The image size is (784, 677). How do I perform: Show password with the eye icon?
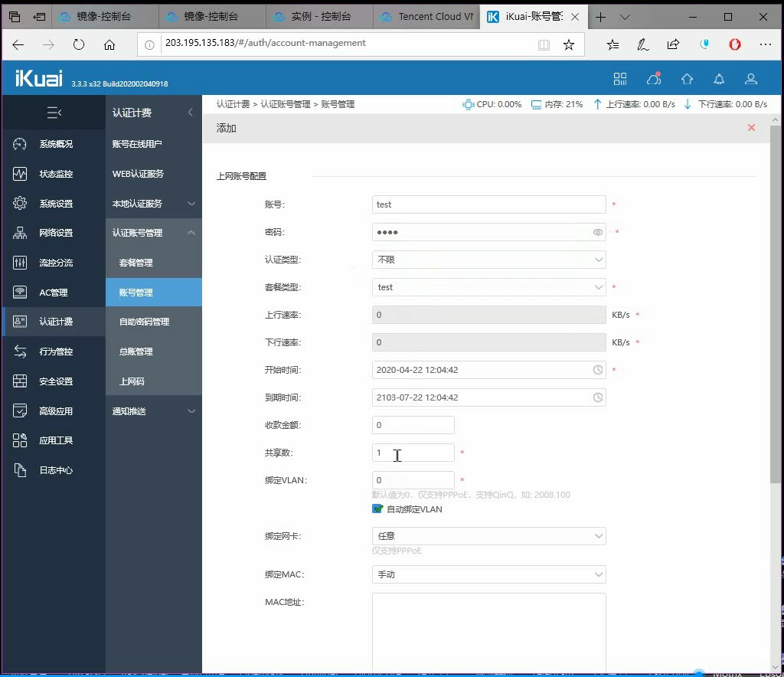(598, 232)
